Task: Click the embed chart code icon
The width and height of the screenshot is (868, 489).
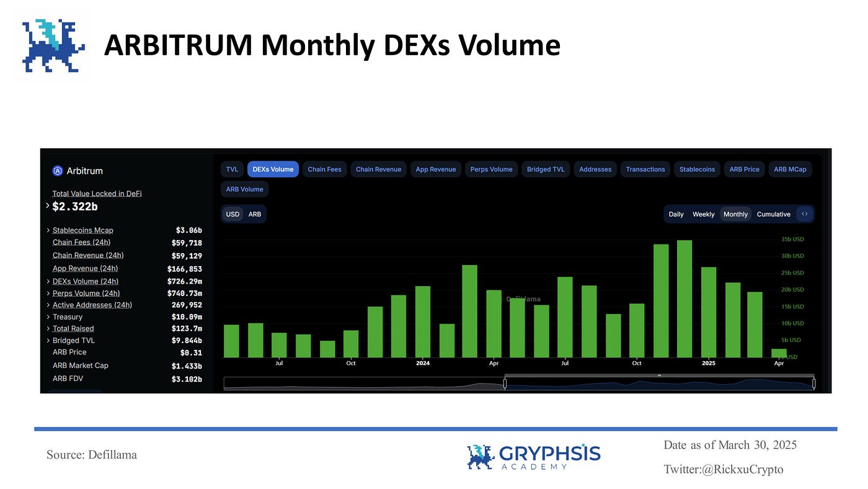Action: [x=804, y=214]
